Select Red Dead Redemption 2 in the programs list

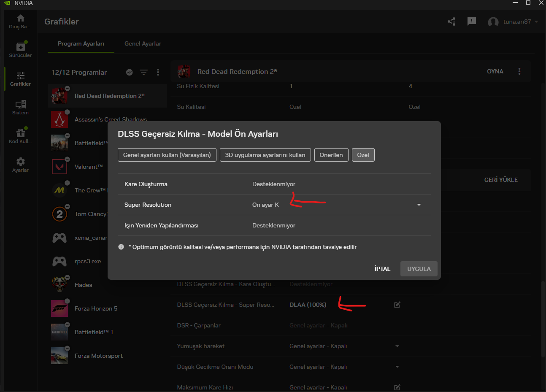click(x=107, y=96)
